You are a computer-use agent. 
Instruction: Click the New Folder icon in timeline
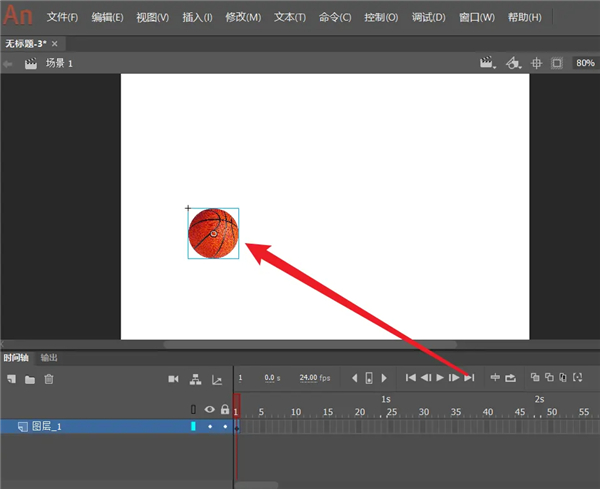point(30,379)
